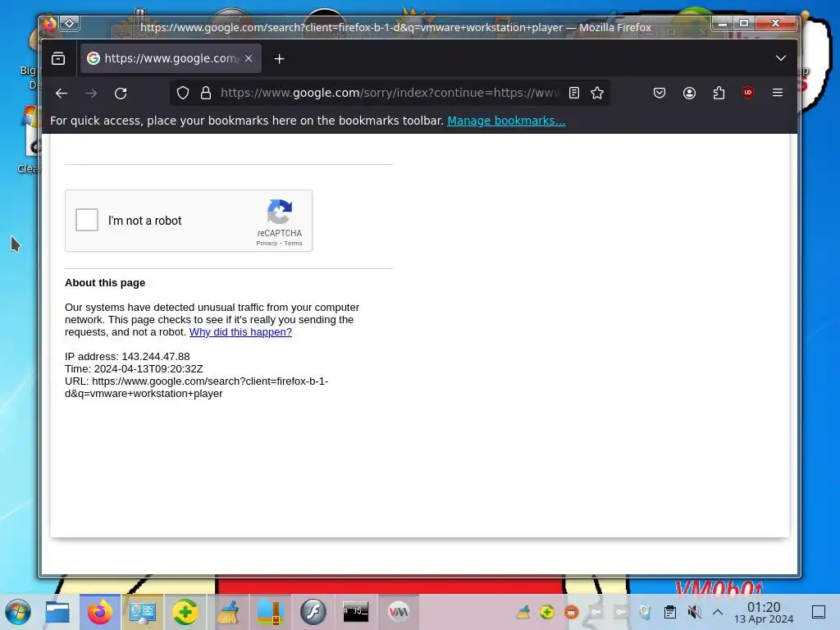The image size is (840, 630).
Task: Click the broom tray icon
Action: pyautogui.click(x=523, y=612)
